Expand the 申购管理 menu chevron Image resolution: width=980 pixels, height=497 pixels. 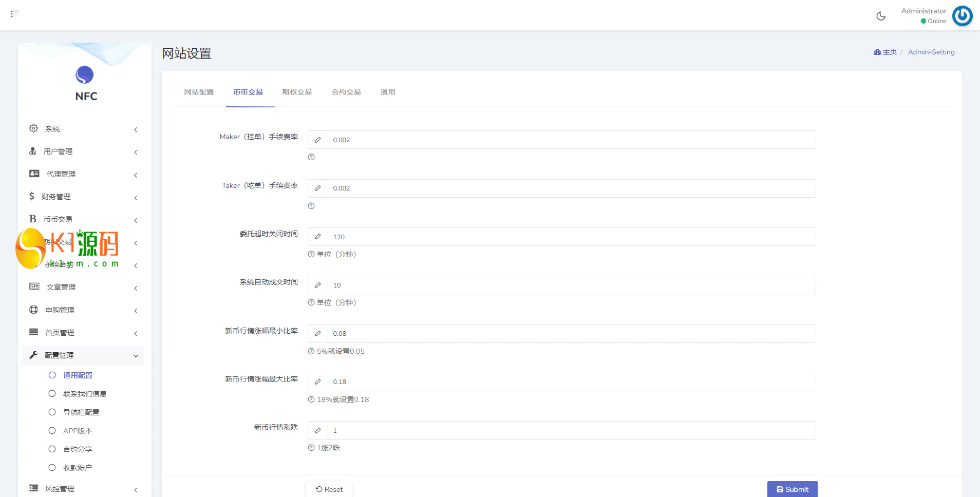click(136, 311)
